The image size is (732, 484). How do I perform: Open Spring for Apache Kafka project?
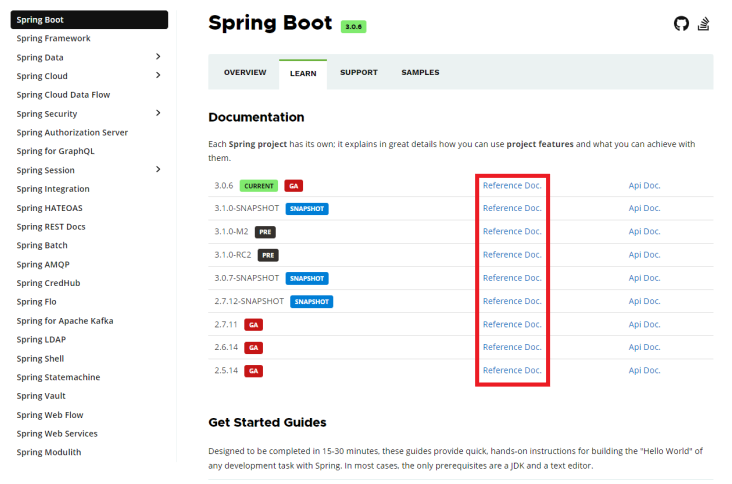click(x=64, y=321)
